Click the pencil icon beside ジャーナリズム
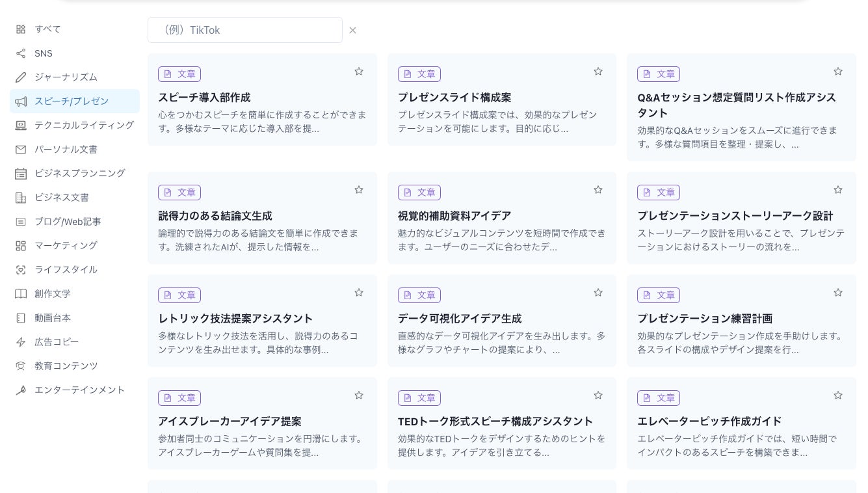This screenshot has height=493, width=868. pyautogui.click(x=21, y=77)
